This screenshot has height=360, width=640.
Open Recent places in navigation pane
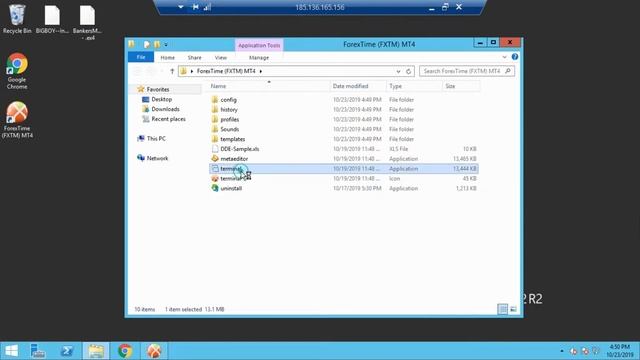[169, 119]
